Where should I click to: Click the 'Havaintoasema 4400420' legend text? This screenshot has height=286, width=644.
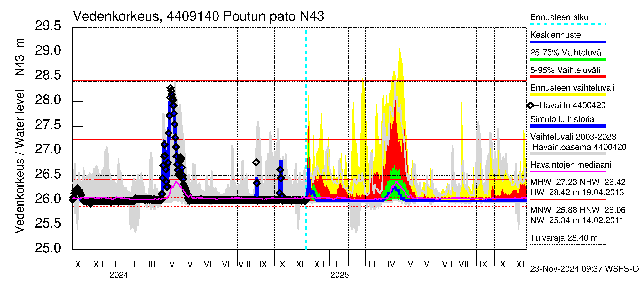pyautogui.click(x=580, y=147)
